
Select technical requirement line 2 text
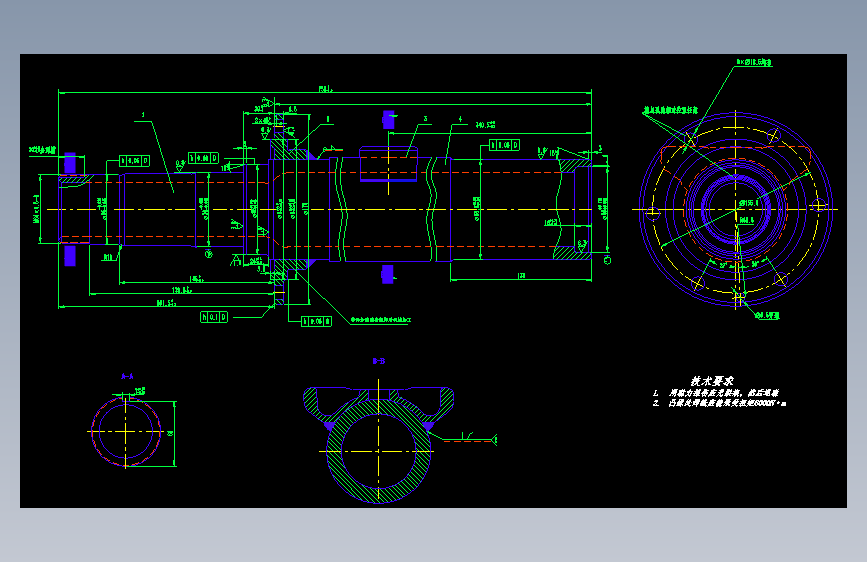(x=720, y=403)
